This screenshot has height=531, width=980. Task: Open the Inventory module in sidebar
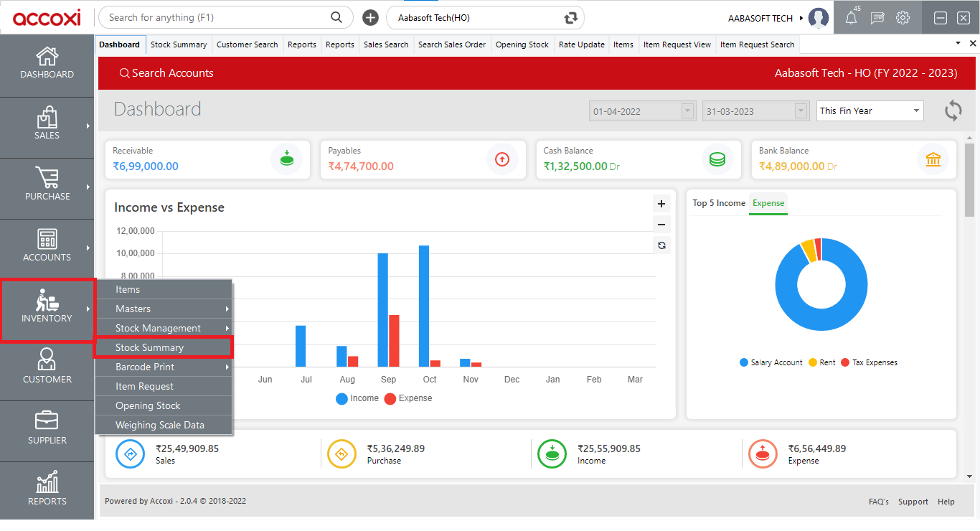[x=47, y=309]
